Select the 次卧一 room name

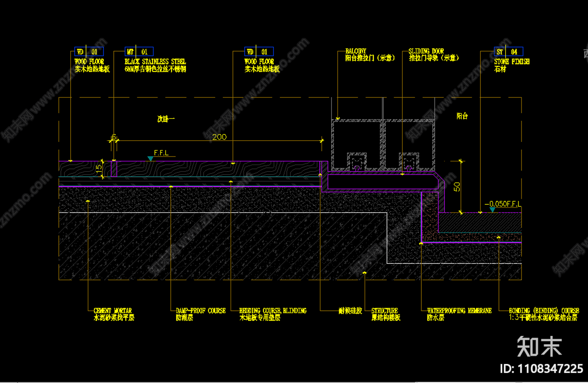(x=166, y=119)
